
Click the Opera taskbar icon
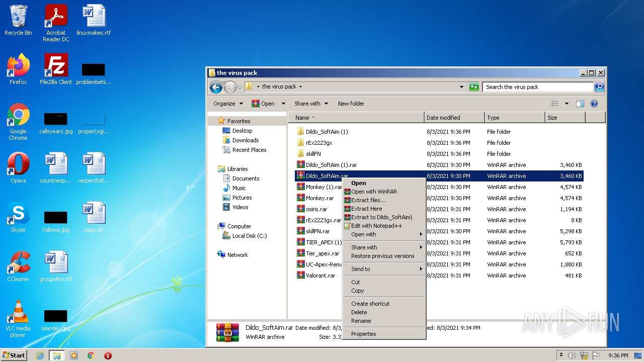pyautogui.click(x=108, y=355)
